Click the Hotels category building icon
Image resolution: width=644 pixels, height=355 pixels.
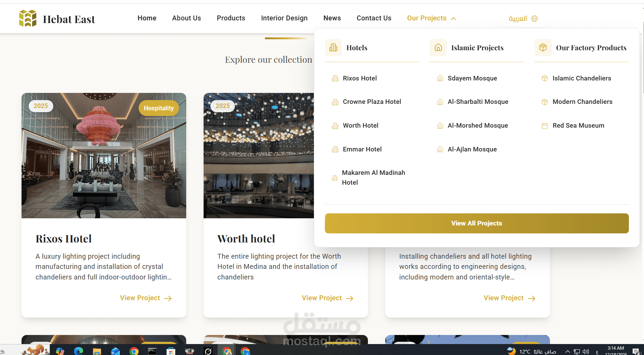click(333, 48)
